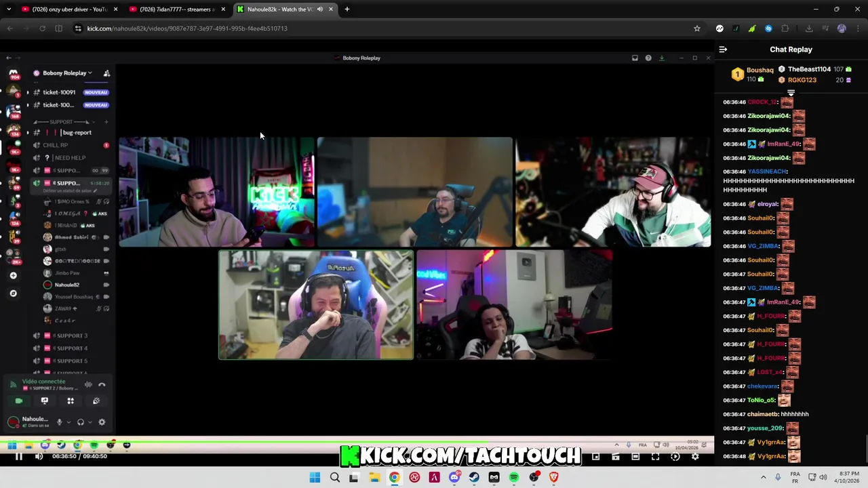Open Boushaq top gifter in chat
The image size is (868, 488).
[759, 70]
